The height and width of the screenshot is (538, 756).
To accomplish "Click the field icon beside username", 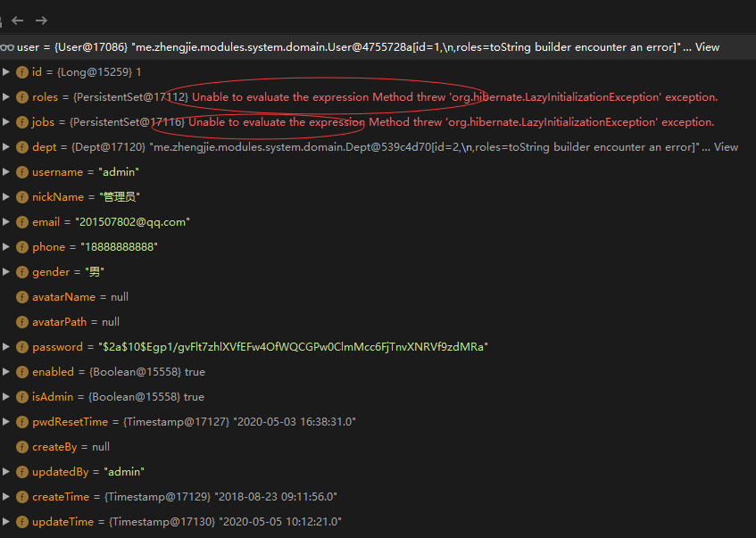I will (22, 172).
